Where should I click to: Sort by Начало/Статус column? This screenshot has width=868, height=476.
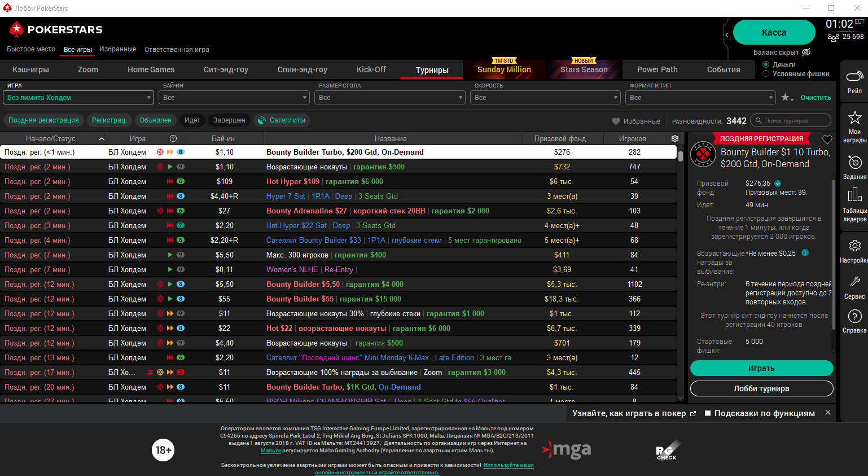[x=54, y=138]
